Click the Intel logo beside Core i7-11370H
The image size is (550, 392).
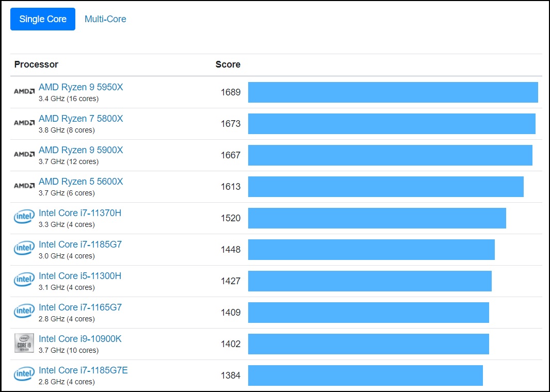tap(24, 218)
